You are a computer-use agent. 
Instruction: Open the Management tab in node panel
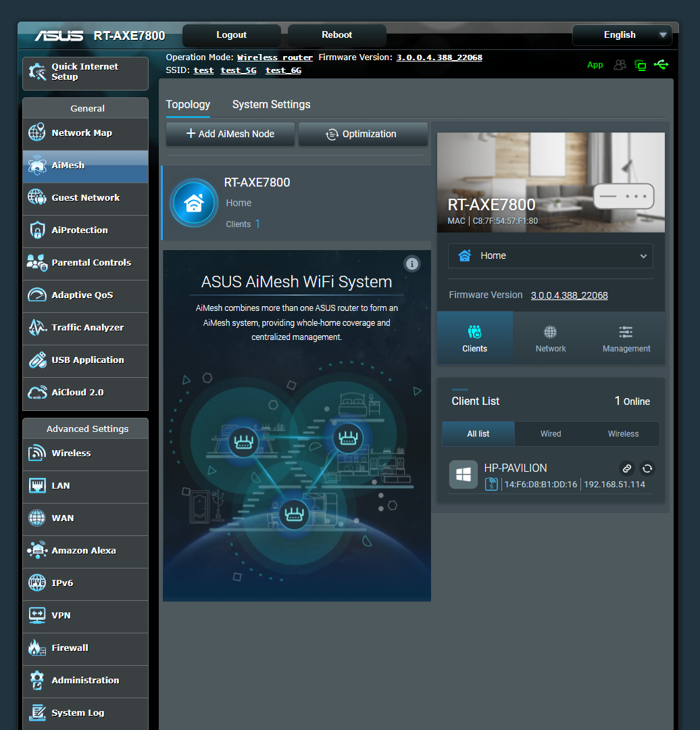pyautogui.click(x=626, y=338)
